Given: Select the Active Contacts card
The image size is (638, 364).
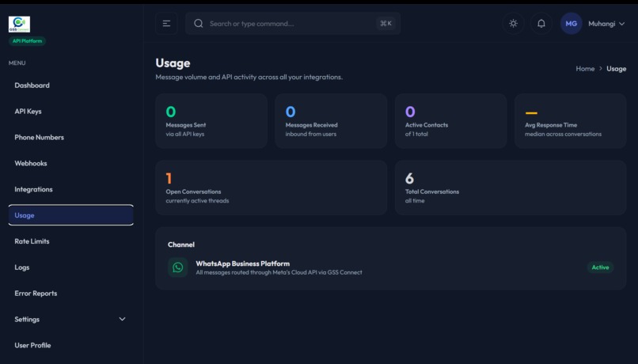Looking at the screenshot, I should [451, 121].
